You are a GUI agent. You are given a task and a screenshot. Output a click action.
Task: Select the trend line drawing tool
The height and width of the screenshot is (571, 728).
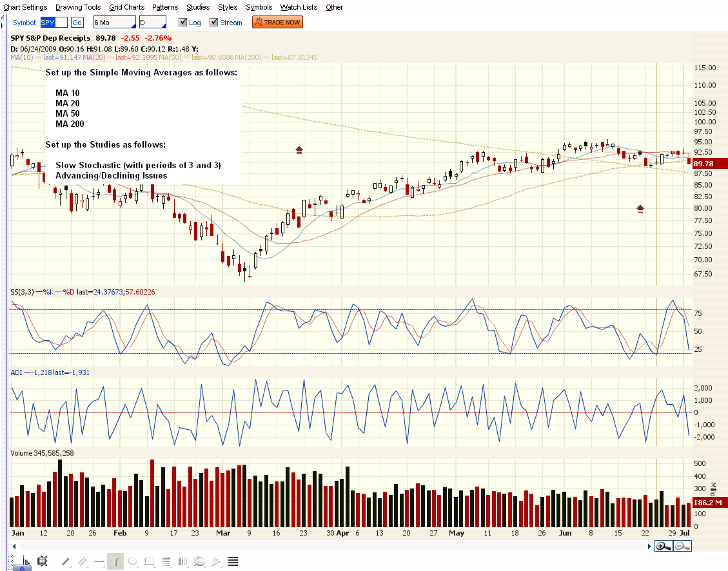pos(66,562)
